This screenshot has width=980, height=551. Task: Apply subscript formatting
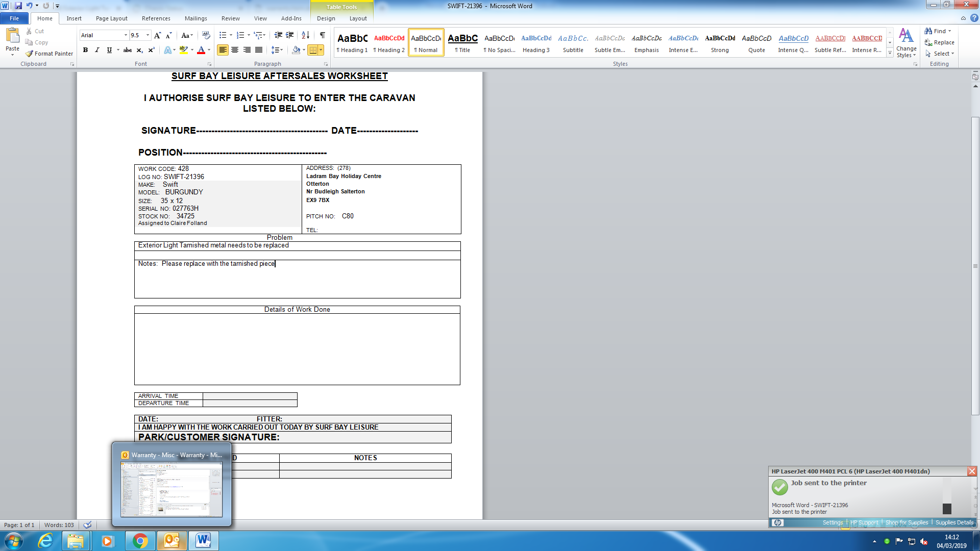pos(139,50)
